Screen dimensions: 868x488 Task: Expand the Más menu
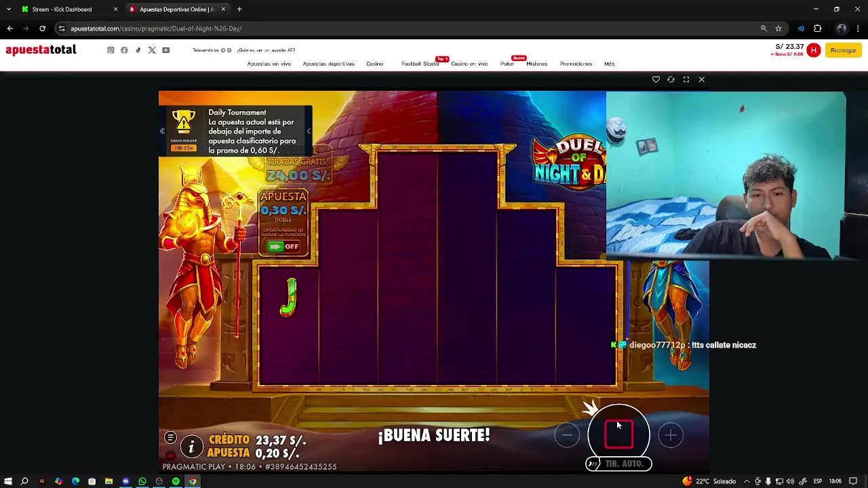point(609,64)
